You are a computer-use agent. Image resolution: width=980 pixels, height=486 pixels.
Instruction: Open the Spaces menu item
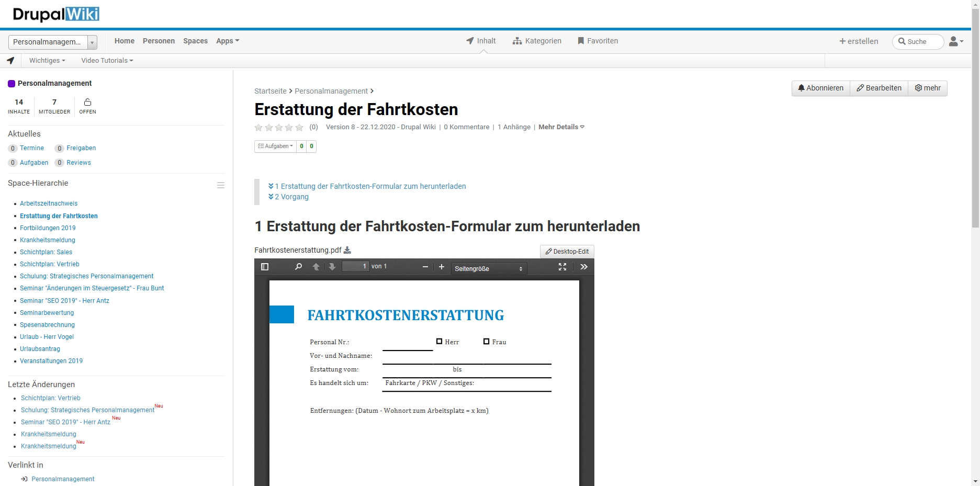(196, 41)
